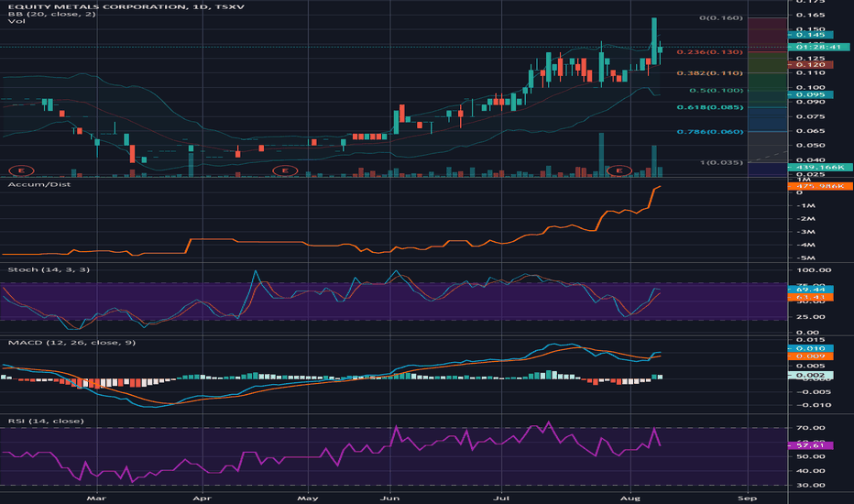Select the MACD (12, 26, close, 9) label
Viewport: 854px width, 504px height.
[x=71, y=342]
